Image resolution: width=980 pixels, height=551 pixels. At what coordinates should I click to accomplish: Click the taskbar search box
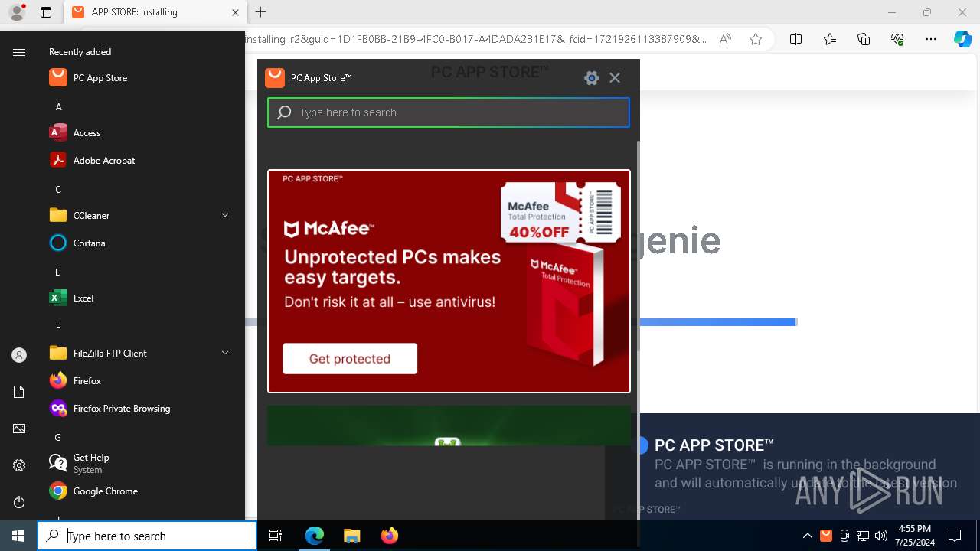pos(147,536)
